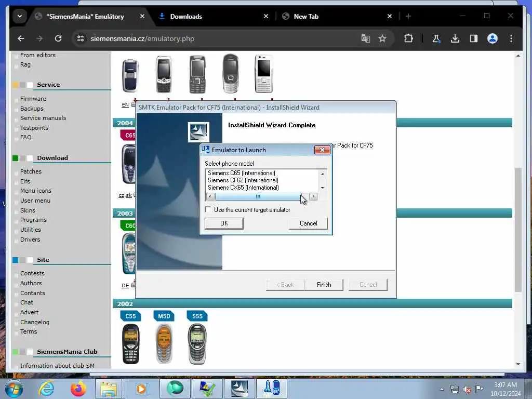Click the S55 phone thumbnail
The image size is (532, 399).
click(x=197, y=344)
